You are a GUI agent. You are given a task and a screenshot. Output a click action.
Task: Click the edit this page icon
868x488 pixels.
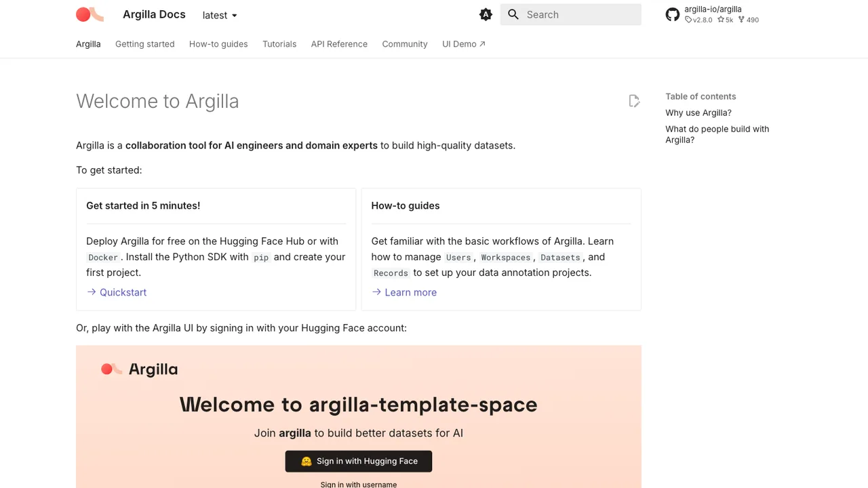coord(634,101)
